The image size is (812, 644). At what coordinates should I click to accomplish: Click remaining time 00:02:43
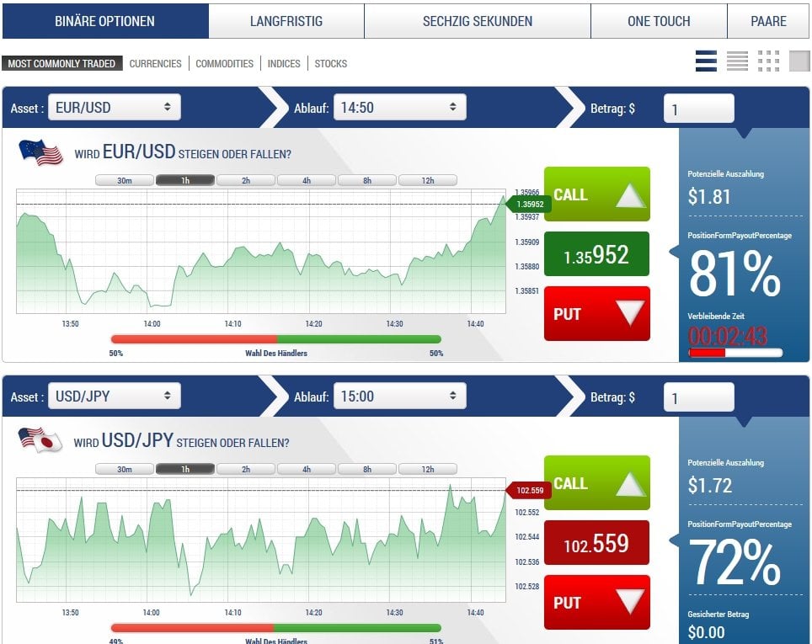[x=728, y=336]
